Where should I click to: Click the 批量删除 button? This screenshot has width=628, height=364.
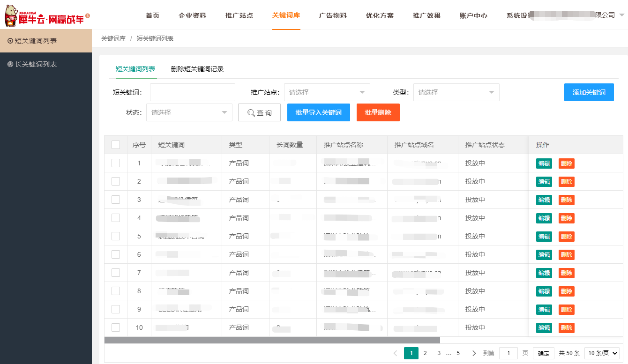coord(378,112)
